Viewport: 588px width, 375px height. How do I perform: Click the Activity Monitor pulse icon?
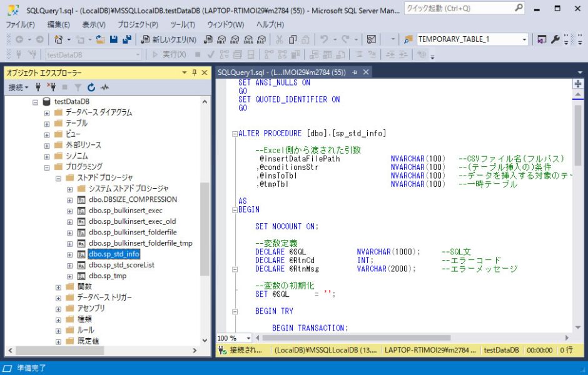coord(104,86)
